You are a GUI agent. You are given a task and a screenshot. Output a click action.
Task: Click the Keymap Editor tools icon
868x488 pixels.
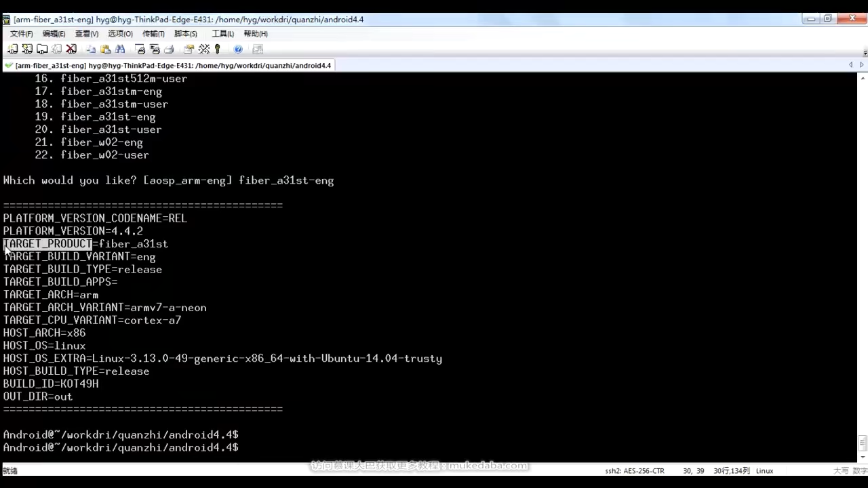pos(204,49)
